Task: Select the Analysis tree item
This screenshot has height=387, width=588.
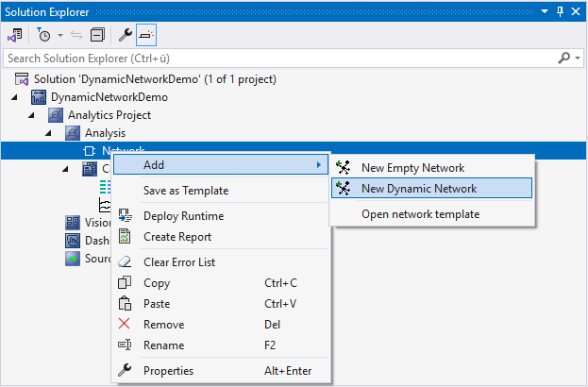Action: 105,133
